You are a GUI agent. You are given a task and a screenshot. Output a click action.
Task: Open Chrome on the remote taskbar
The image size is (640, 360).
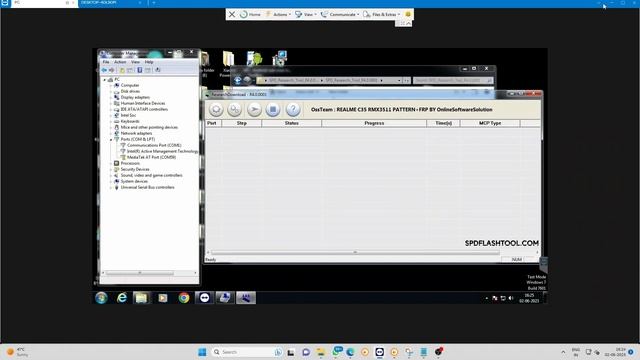pyautogui.click(x=184, y=298)
